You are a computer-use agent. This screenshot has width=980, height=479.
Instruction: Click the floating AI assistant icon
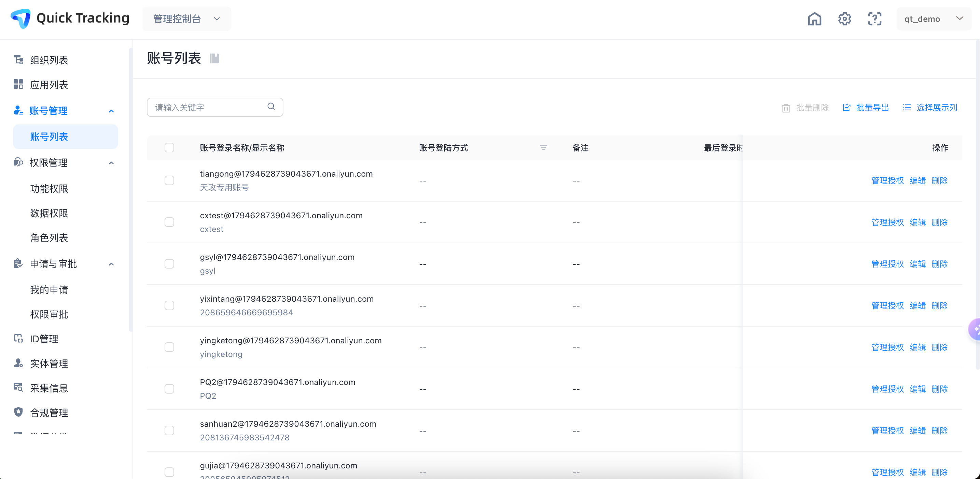click(x=975, y=329)
